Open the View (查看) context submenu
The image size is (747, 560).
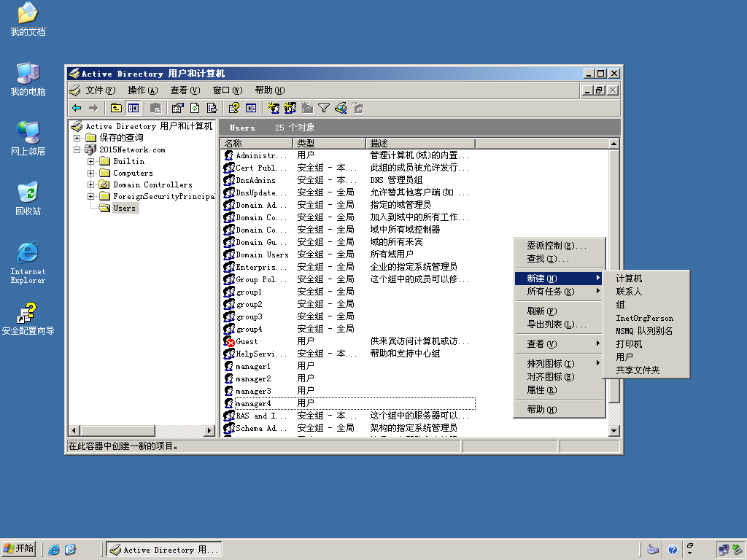pyautogui.click(x=559, y=344)
